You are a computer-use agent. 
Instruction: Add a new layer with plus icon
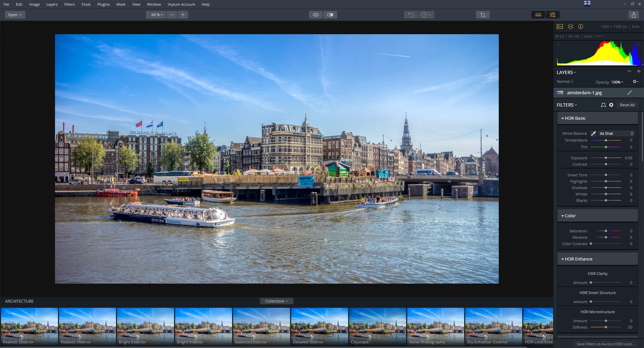(x=638, y=71)
